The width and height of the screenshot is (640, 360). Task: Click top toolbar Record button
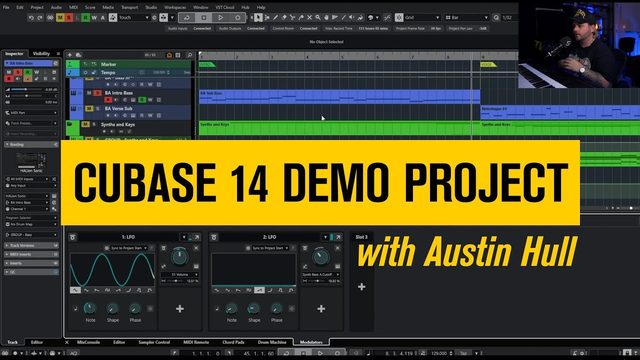238,18
